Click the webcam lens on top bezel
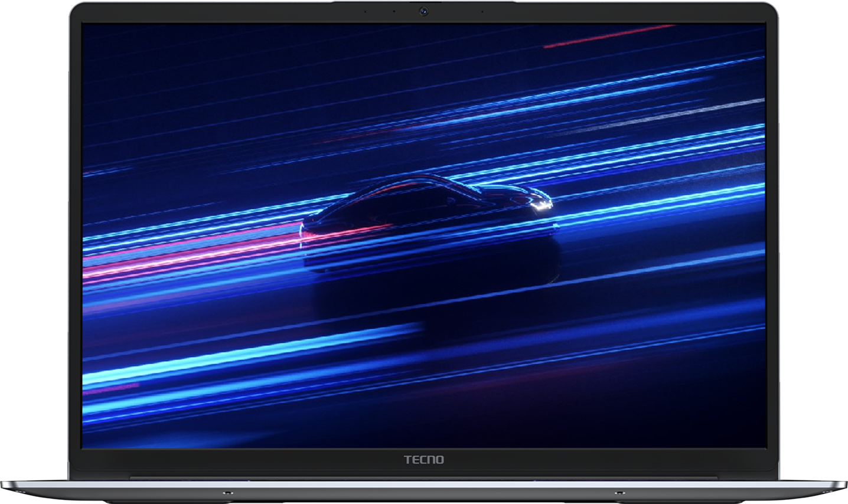This screenshot has height=504, width=848. tap(423, 11)
